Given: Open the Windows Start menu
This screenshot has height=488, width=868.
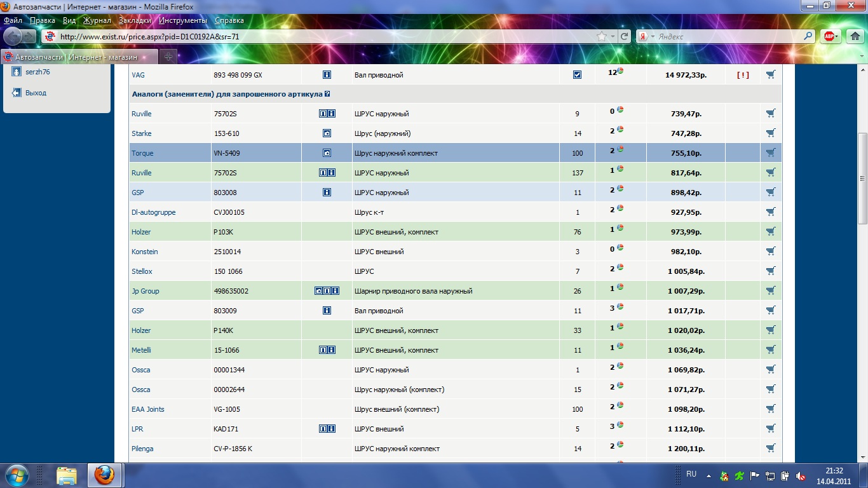Looking at the screenshot, I should pyautogui.click(x=17, y=475).
